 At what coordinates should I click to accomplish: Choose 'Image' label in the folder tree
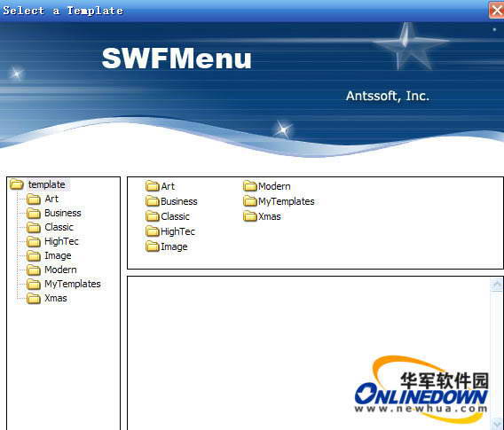pos(58,255)
